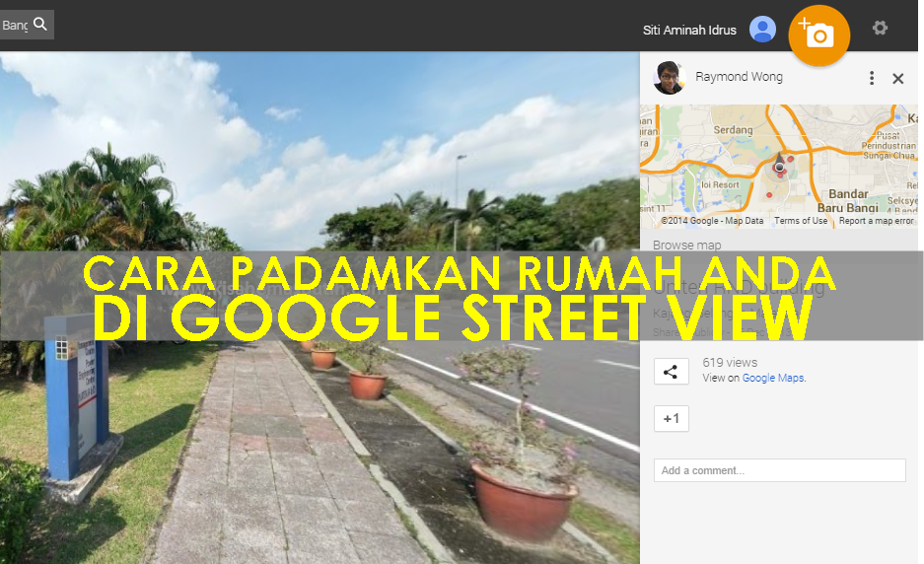The height and width of the screenshot is (564, 924).
Task: Click the Siti Aminah Idrus username
Action: click(689, 30)
